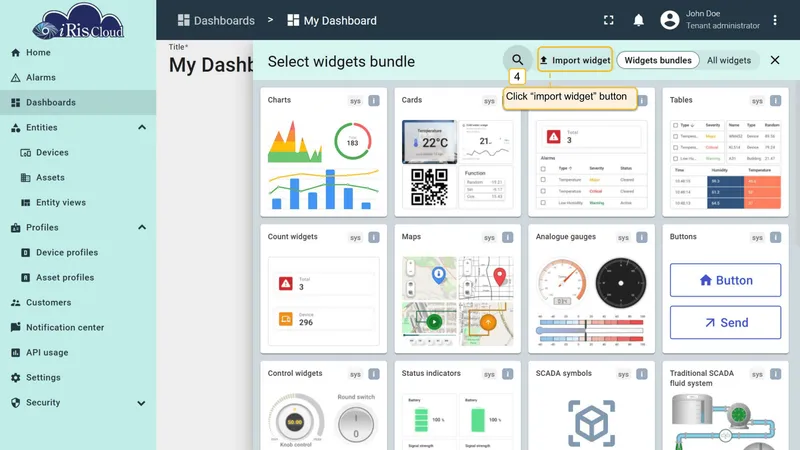Open API usage in sidebar

coord(78,353)
